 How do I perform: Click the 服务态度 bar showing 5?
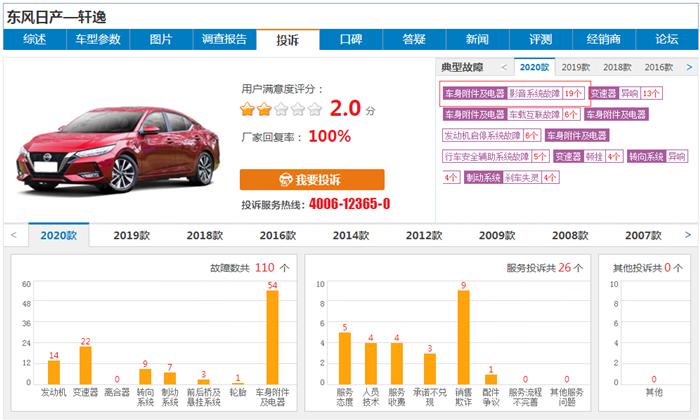coord(345,358)
